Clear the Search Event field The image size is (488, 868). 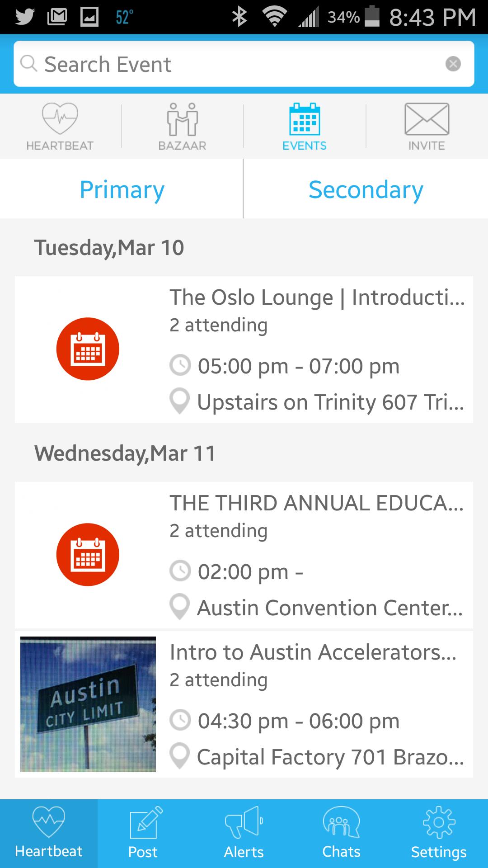(453, 64)
